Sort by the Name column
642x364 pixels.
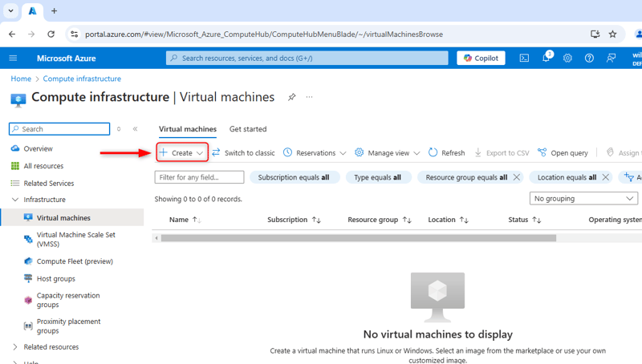(185, 220)
